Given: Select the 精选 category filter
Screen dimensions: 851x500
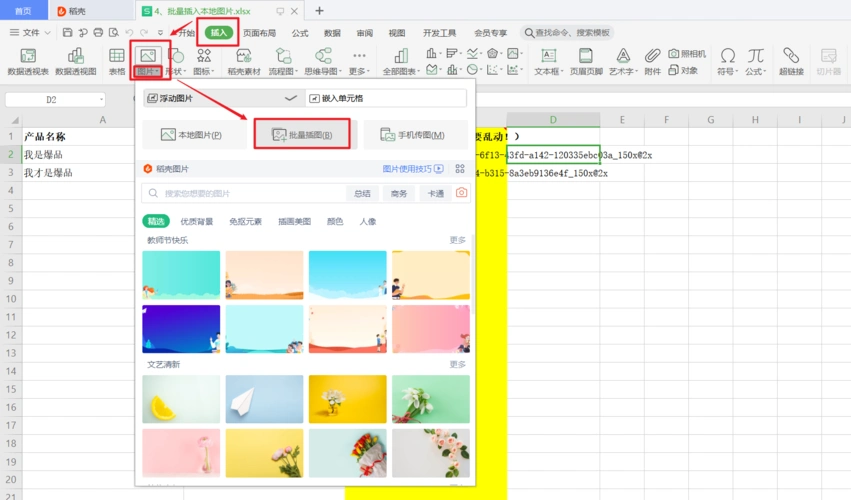Looking at the screenshot, I should (x=156, y=221).
